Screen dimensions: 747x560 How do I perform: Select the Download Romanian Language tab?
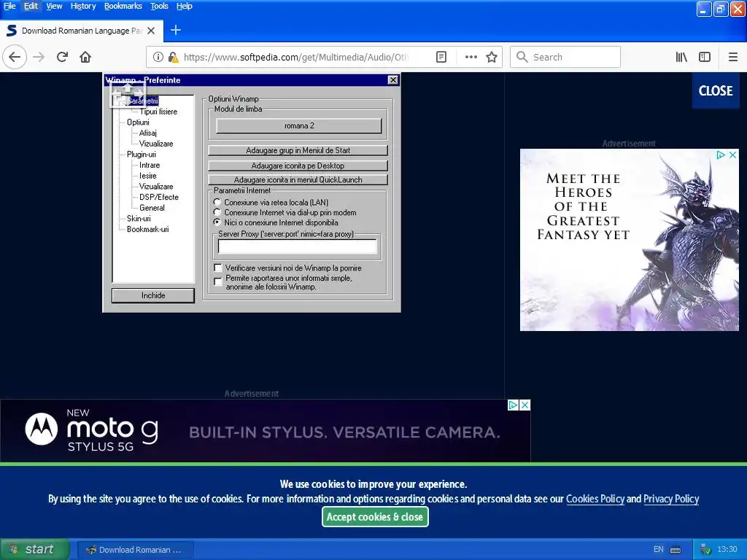[x=82, y=31]
